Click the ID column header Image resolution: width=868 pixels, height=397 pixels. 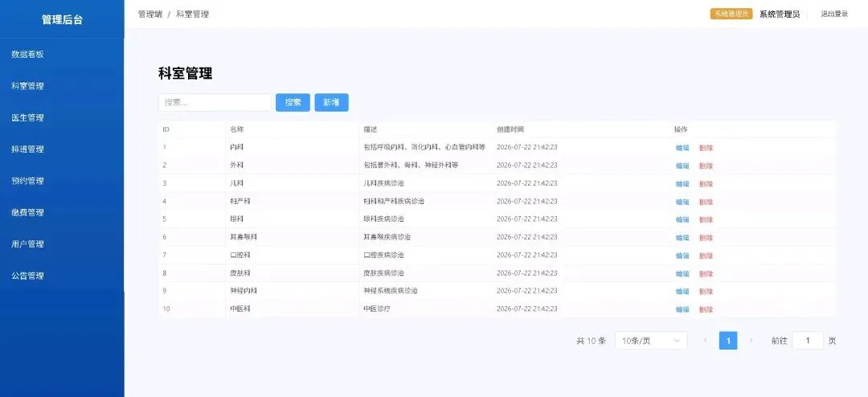click(x=166, y=129)
